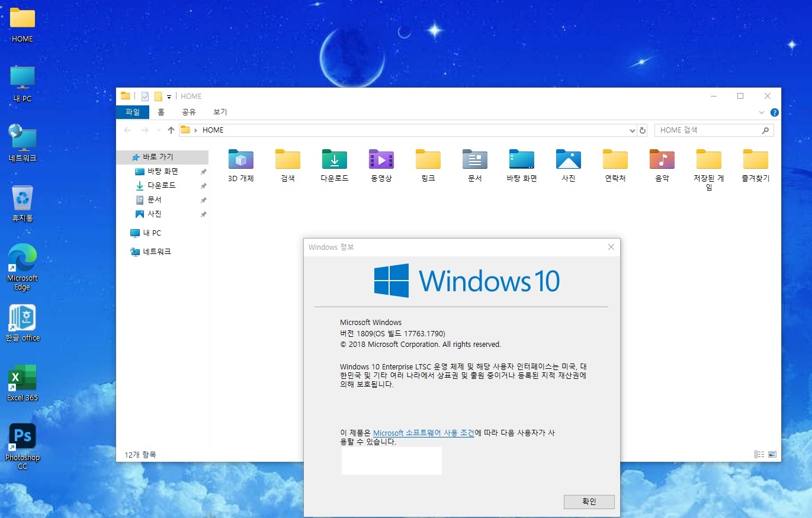Select the 저장된 게임 folder
Viewport: 812px width, 518px height.
coord(709,170)
